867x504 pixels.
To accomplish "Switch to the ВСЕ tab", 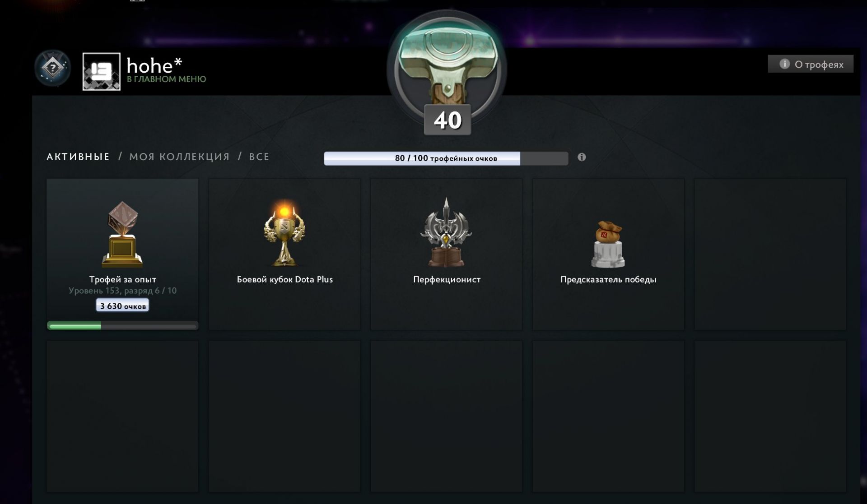I will [259, 157].
